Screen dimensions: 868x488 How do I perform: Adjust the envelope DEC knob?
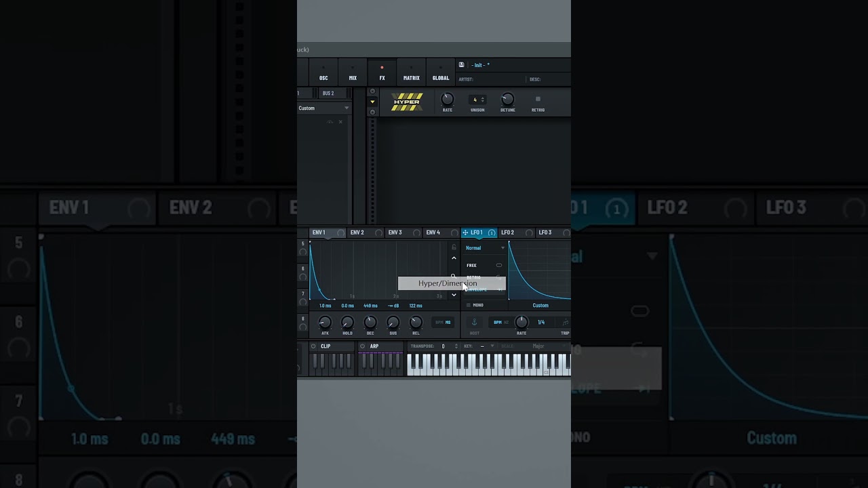[370, 323]
